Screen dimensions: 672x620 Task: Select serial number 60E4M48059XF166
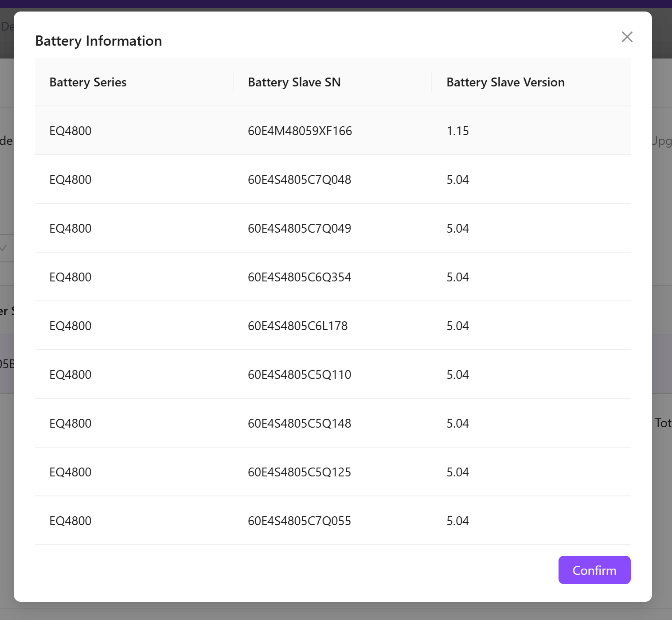(300, 131)
